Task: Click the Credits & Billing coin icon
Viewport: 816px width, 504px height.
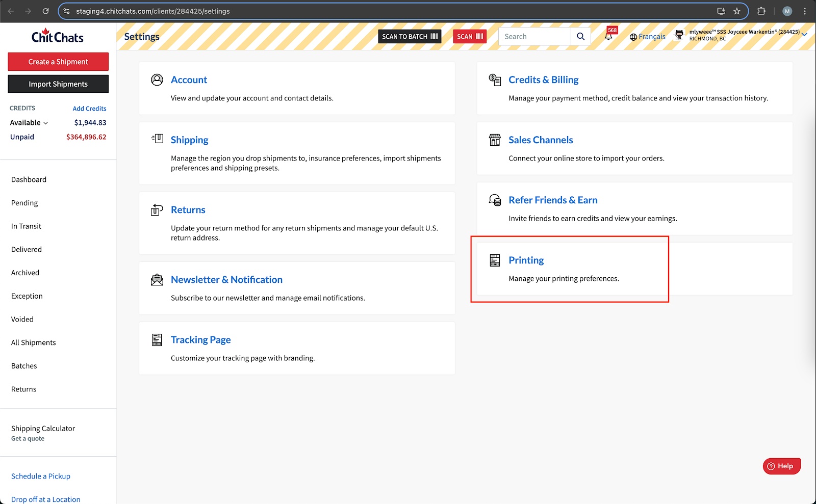Action: (495, 79)
